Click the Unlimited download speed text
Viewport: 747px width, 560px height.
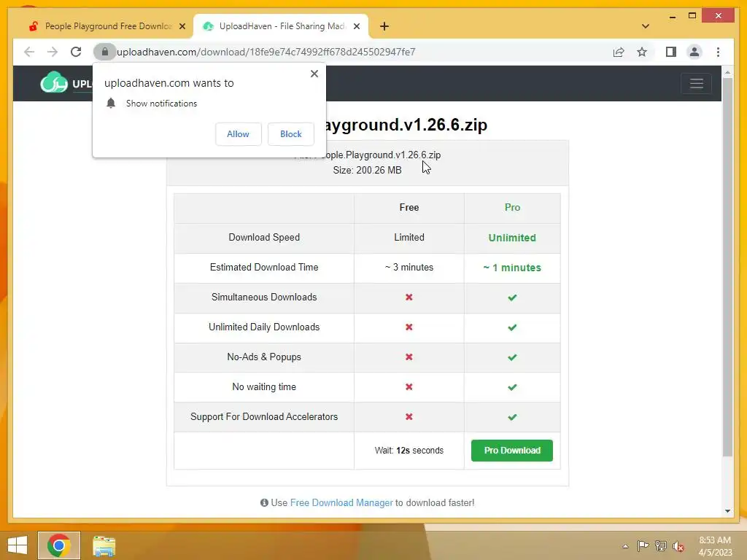coord(512,238)
